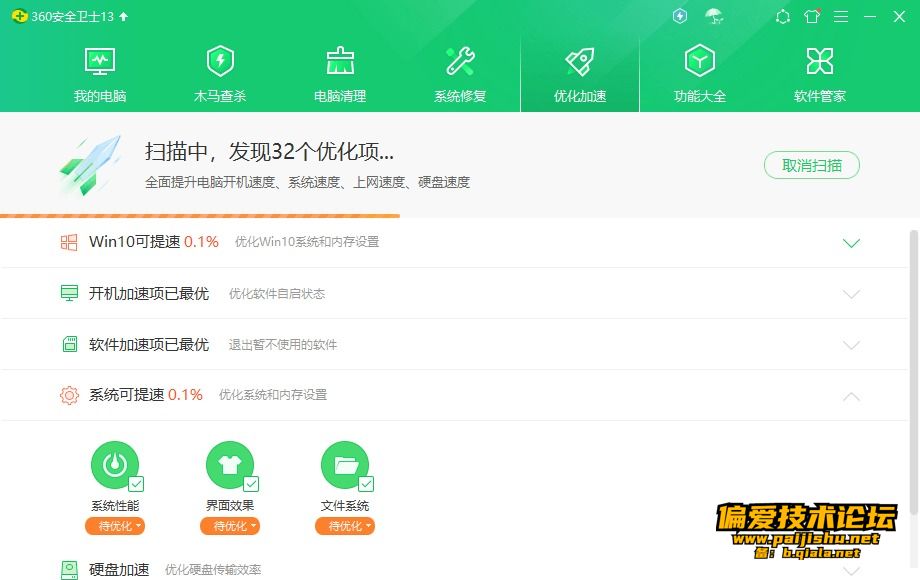920x580 pixels.
Task: Go to the 系统修复 tab
Action: click(460, 74)
